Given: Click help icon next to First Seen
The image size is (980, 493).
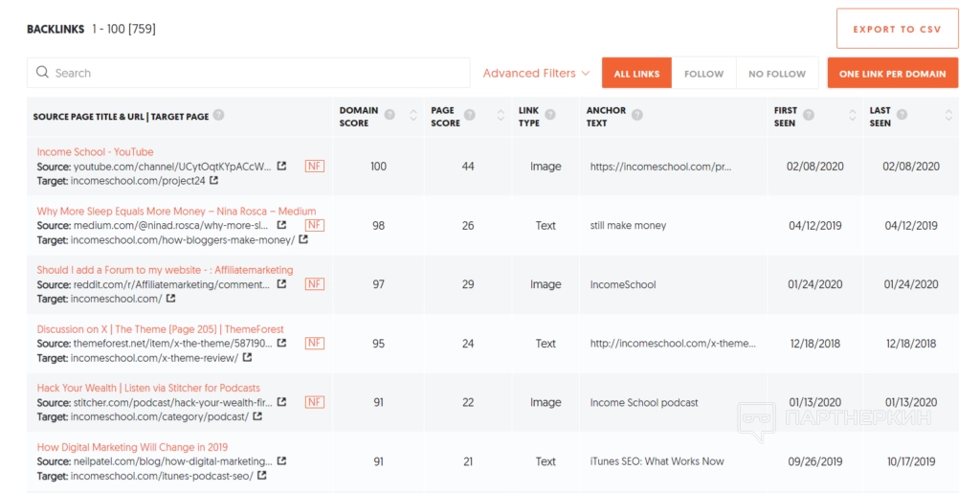Looking at the screenshot, I should coord(809,116).
